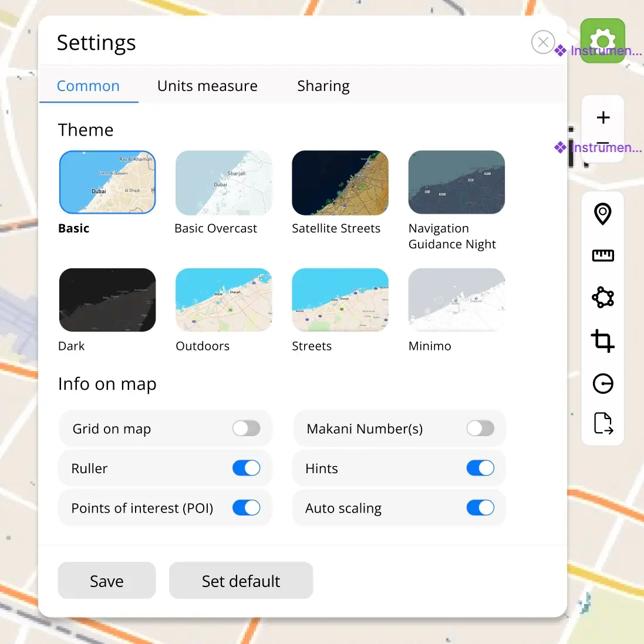Select the circle radius tool
The height and width of the screenshot is (644, 644).
603,383
